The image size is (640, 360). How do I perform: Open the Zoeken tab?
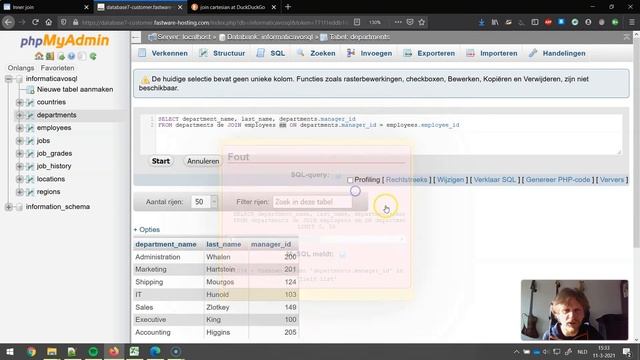[316, 53]
